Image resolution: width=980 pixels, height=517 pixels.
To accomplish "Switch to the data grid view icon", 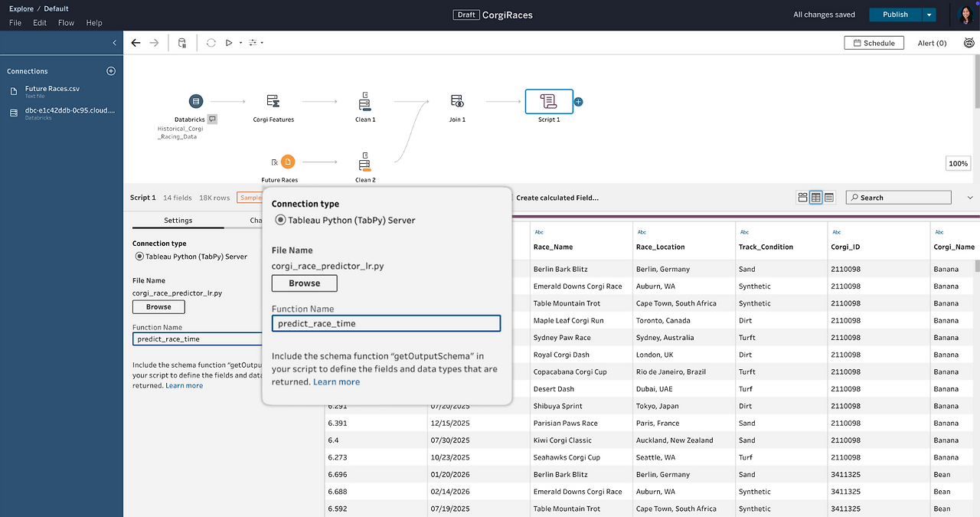I will [x=816, y=198].
